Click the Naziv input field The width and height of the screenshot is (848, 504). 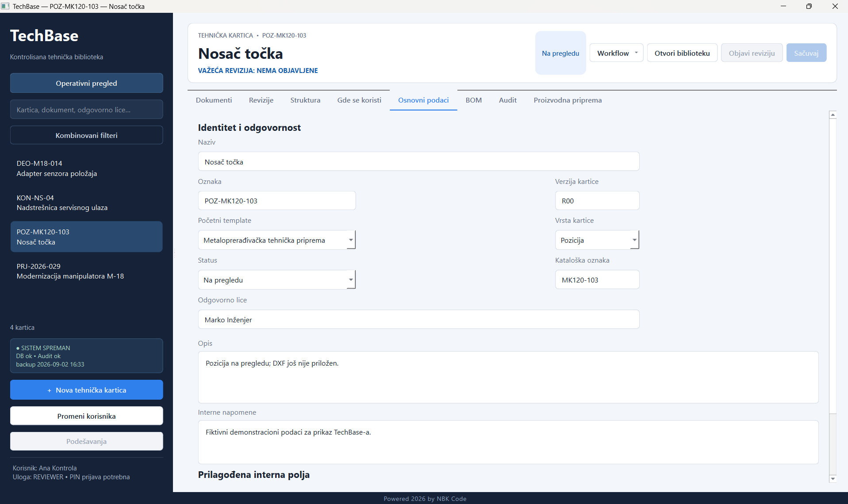418,162
